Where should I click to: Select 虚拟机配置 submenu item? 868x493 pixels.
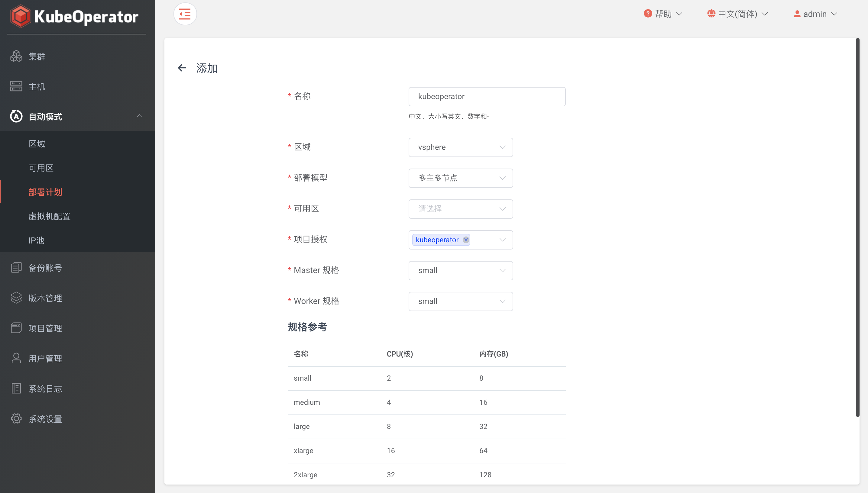pos(50,216)
